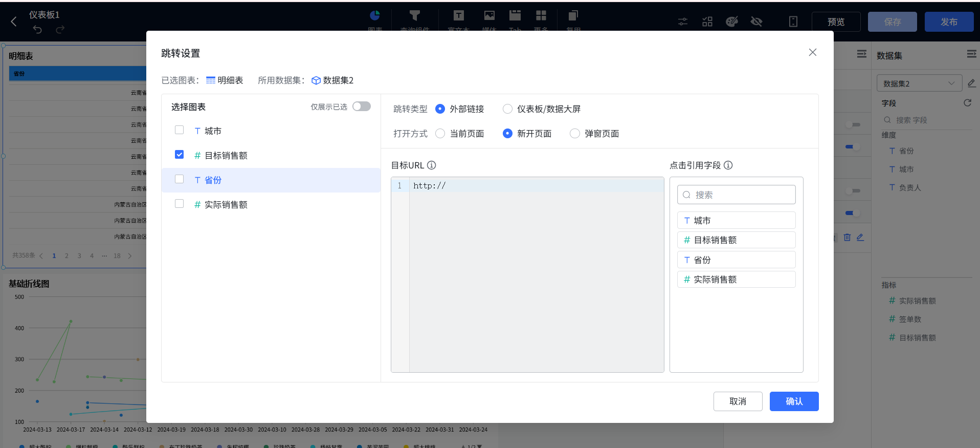Click the 点击引用字段 info icon
Screen dimensions: 980x448
tap(728, 165)
